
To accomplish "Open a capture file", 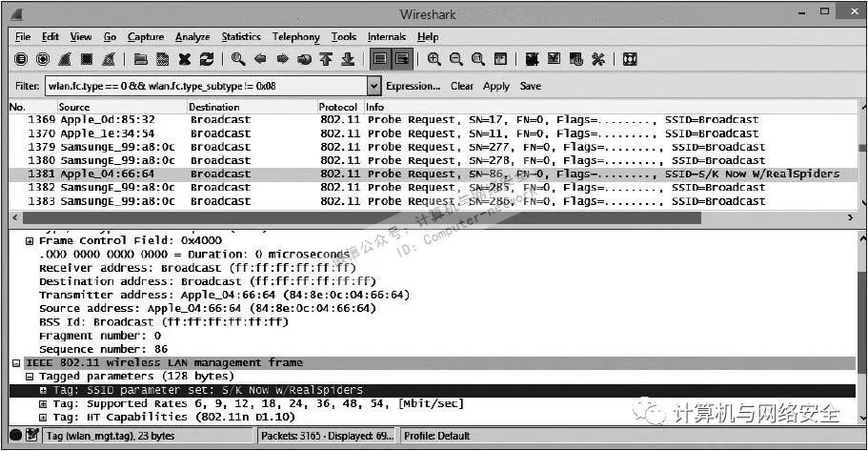I will pos(141,59).
